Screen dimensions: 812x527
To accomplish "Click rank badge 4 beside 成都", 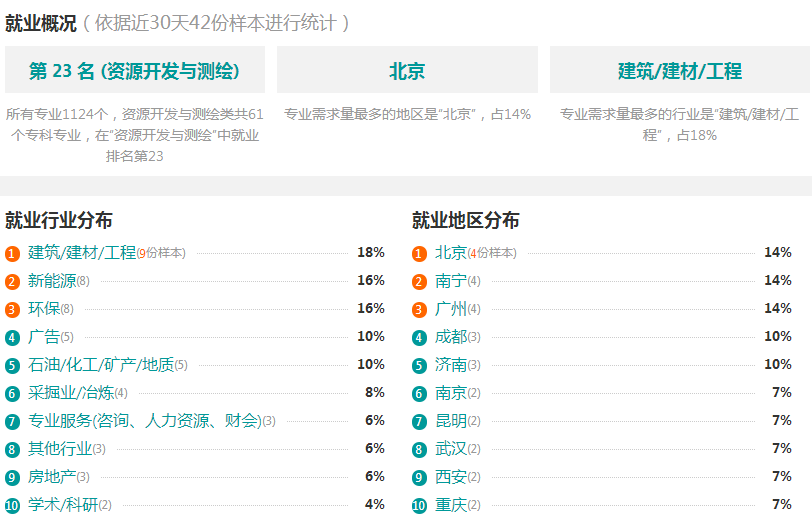I will coord(419,338).
